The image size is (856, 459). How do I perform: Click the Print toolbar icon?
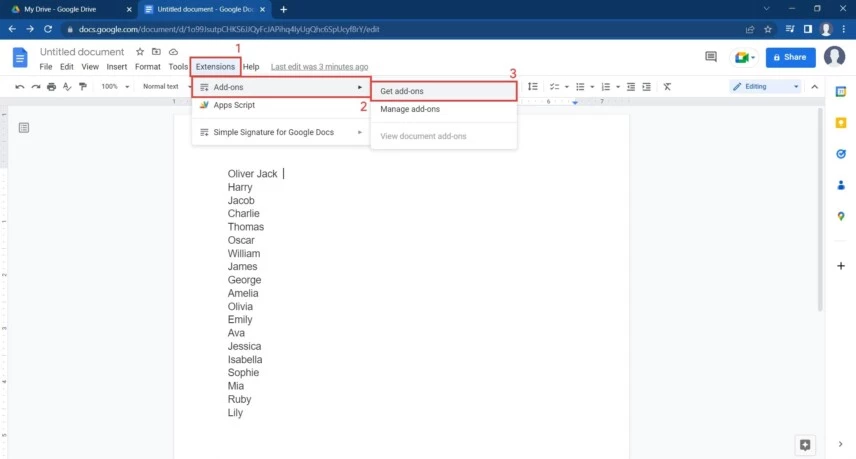(51, 87)
